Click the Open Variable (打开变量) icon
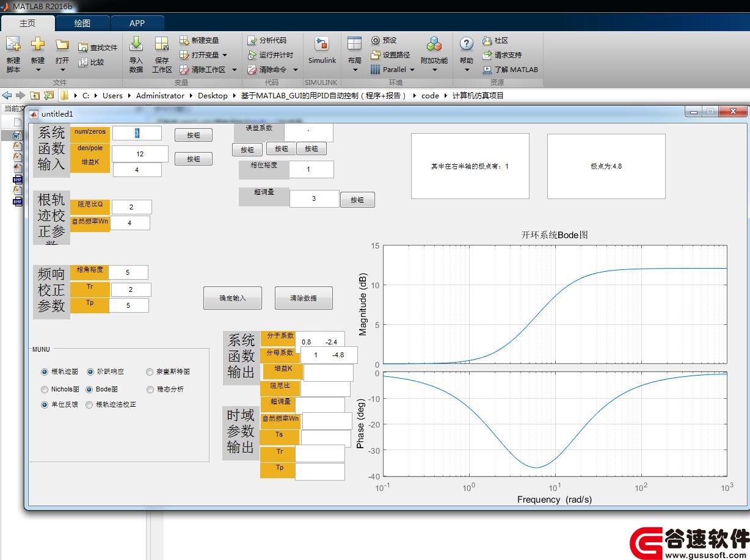This screenshot has width=750, height=560. (184, 55)
